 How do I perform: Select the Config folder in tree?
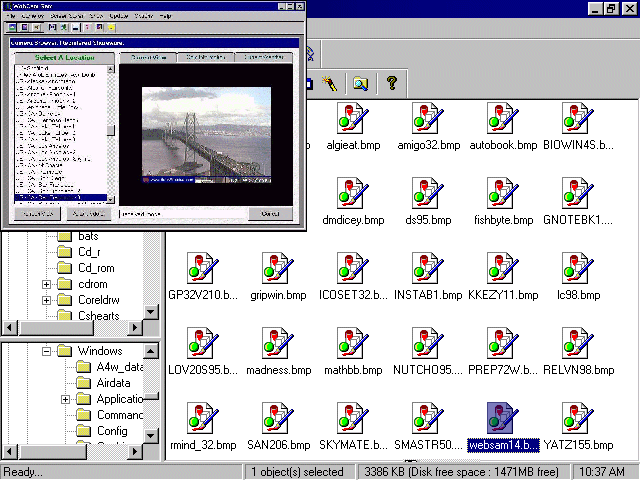pos(86,431)
